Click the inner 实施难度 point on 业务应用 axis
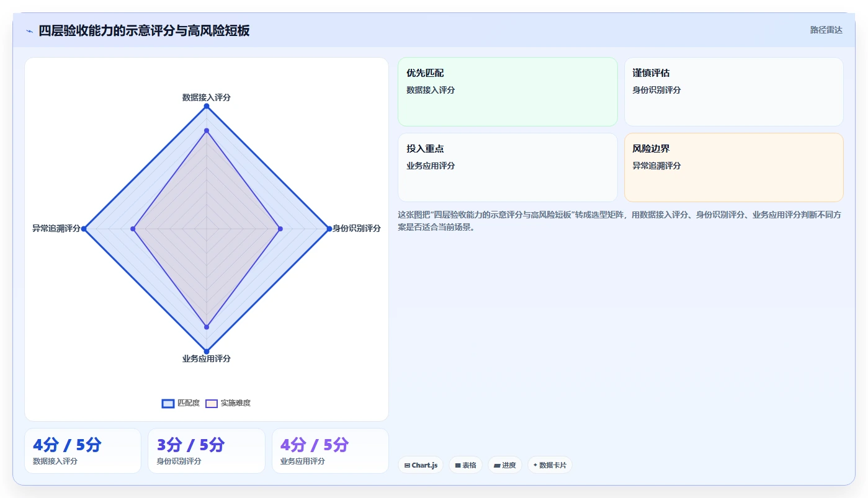The height and width of the screenshot is (498, 868). pyautogui.click(x=207, y=327)
